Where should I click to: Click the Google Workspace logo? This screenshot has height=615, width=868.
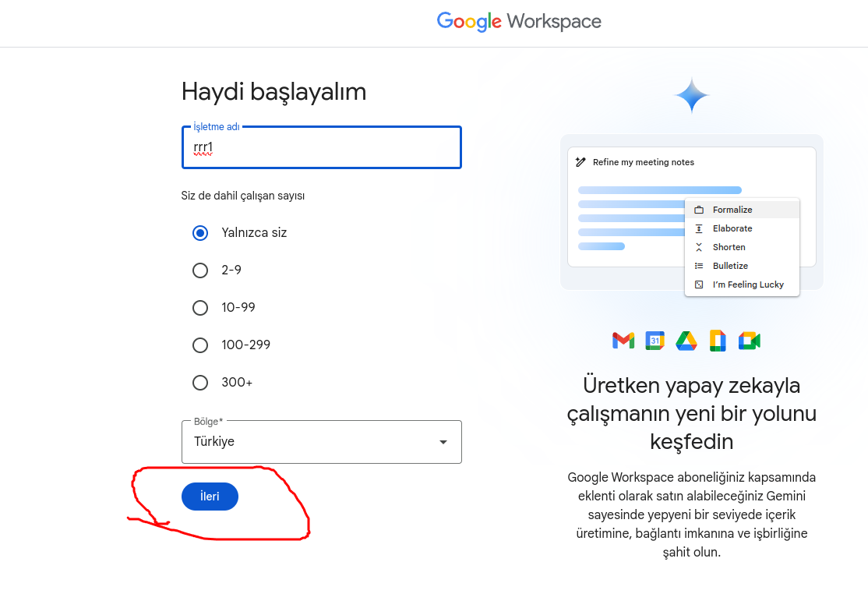519,22
